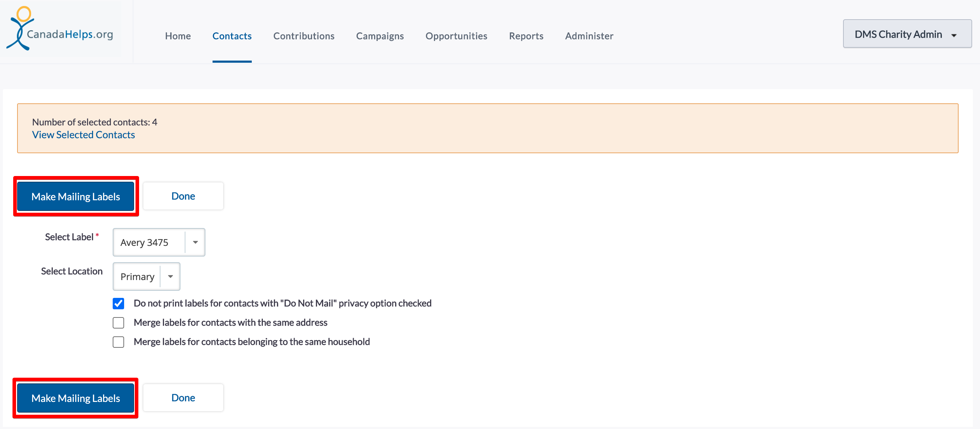Click the View Selected Contacts link
Image resolution: width=980 pixels, height=429 pixels.
(x=83, y=135)
